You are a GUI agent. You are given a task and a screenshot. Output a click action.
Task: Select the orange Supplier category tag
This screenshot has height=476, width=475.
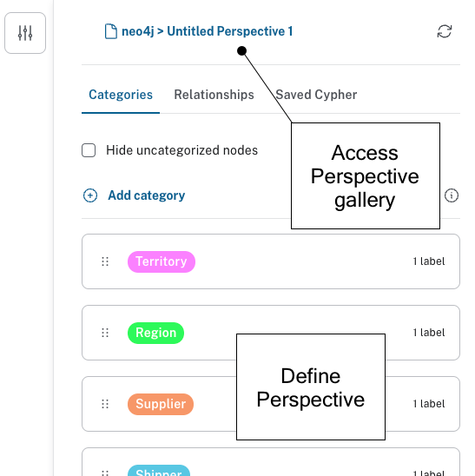click(x=161, y=404)
